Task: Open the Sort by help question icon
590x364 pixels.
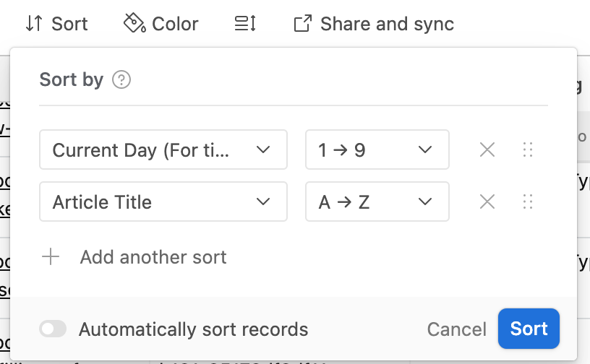Action: [x=121, y=79]
